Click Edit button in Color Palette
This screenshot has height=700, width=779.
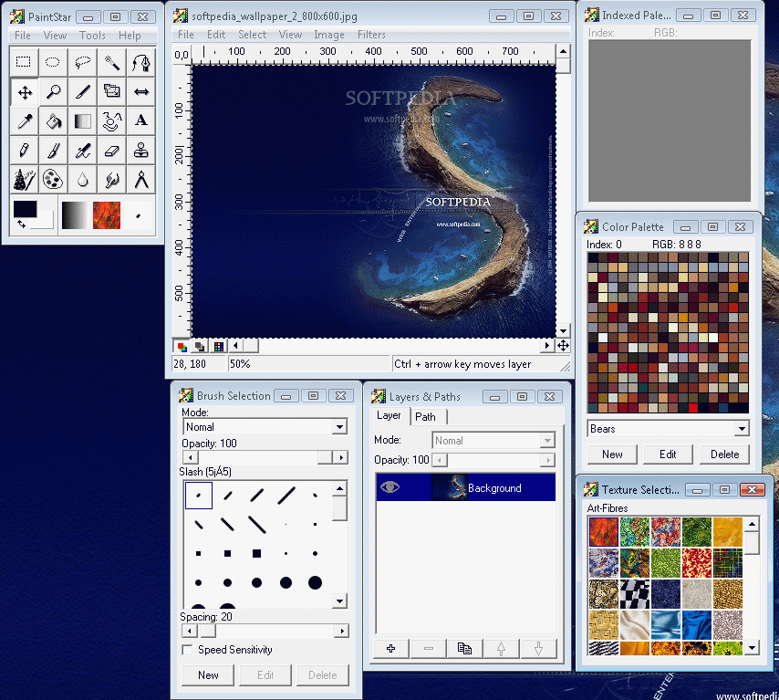[x=668, y=454]
